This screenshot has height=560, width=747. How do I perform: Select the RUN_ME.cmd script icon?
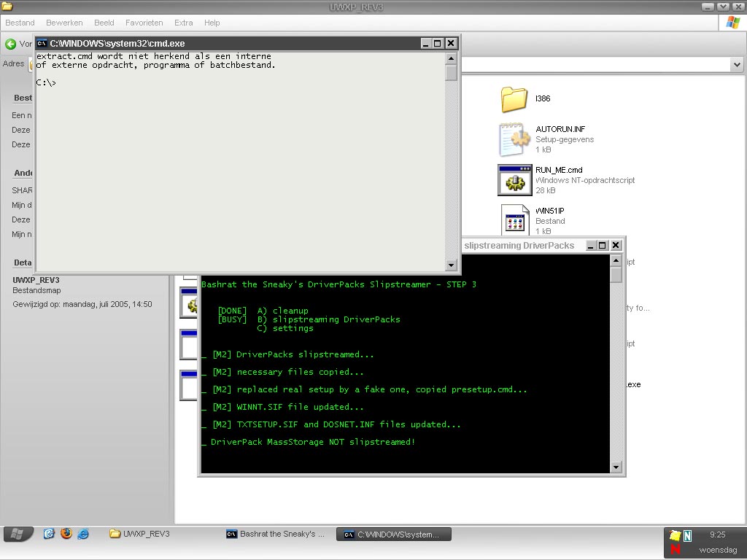pyautogui.click(x=514, y=180)
